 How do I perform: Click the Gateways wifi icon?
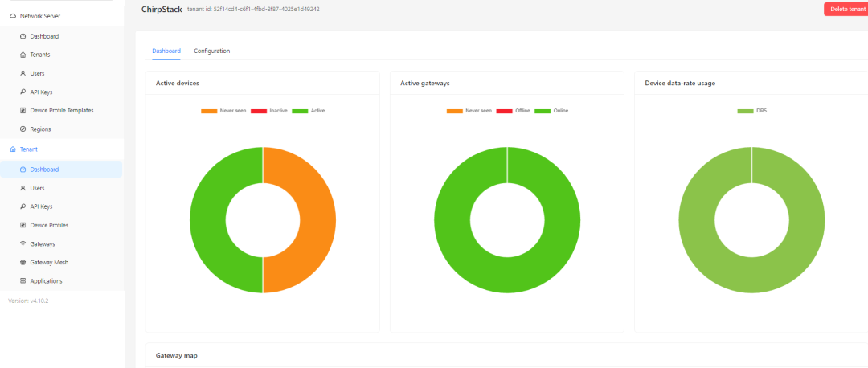[23, 243]
